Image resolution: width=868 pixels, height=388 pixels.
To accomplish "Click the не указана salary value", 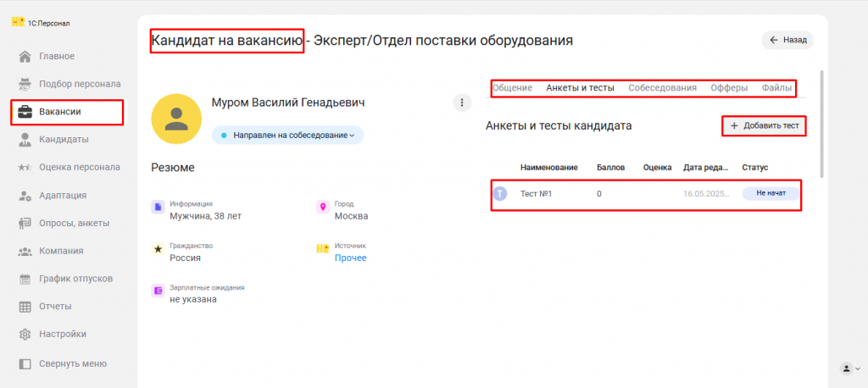I will [193, 299].
